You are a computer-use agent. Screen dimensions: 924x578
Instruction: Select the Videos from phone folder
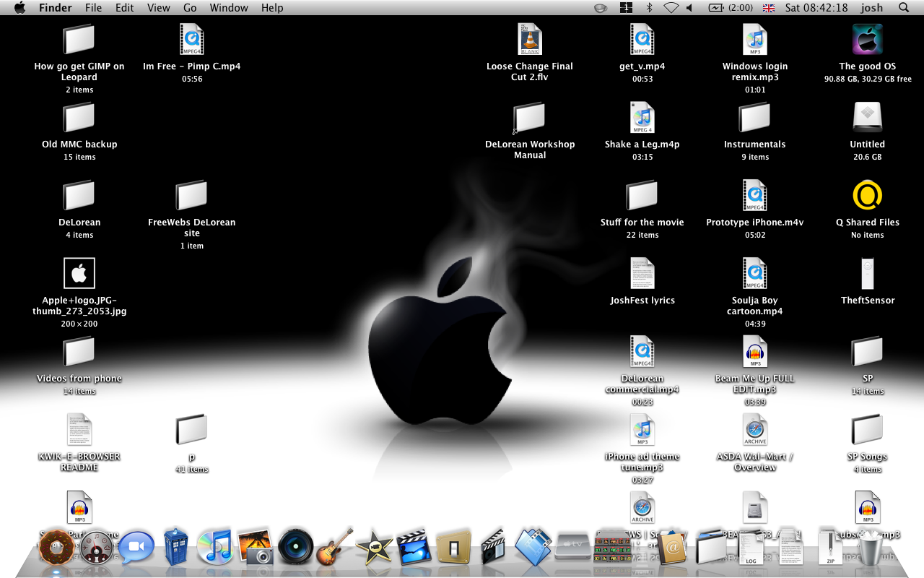79,351
